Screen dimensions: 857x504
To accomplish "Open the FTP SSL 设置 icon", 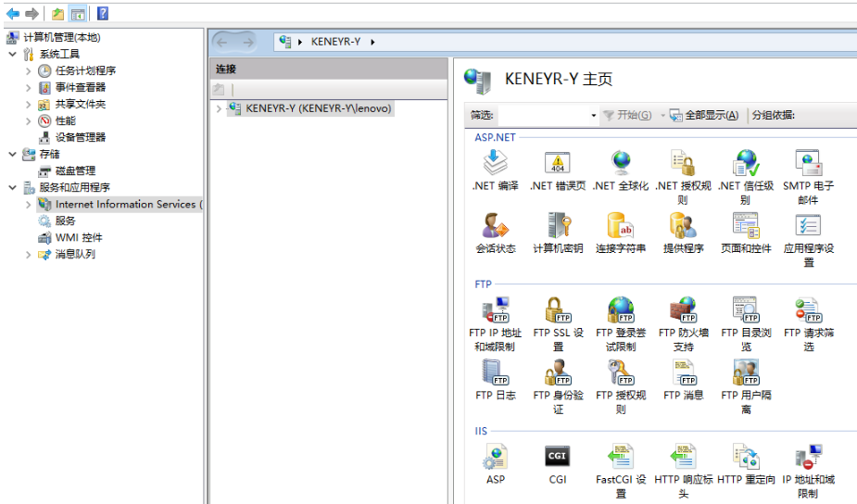I will [x=558, y=310].
